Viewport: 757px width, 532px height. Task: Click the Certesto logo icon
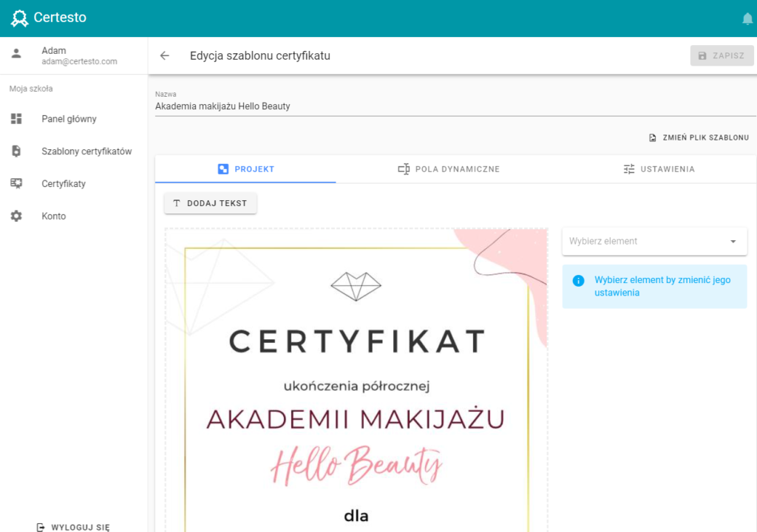point(19,18)
